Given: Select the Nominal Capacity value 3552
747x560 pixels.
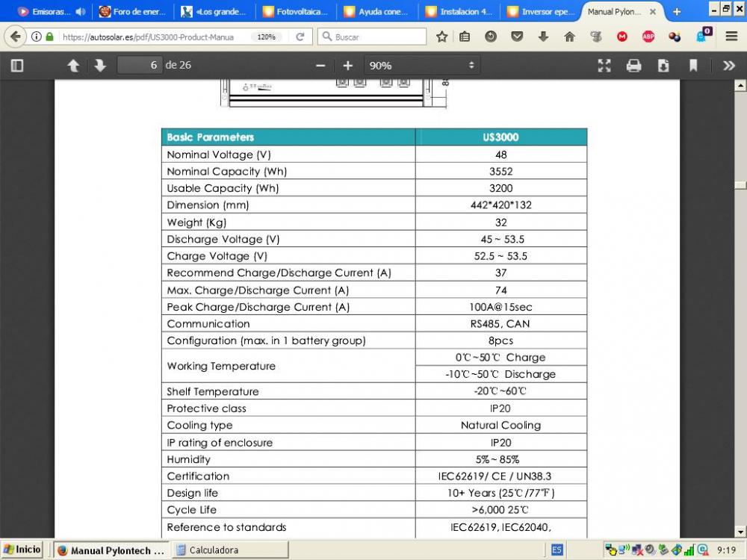Looking at the screenshot, I should pos(500,172).
